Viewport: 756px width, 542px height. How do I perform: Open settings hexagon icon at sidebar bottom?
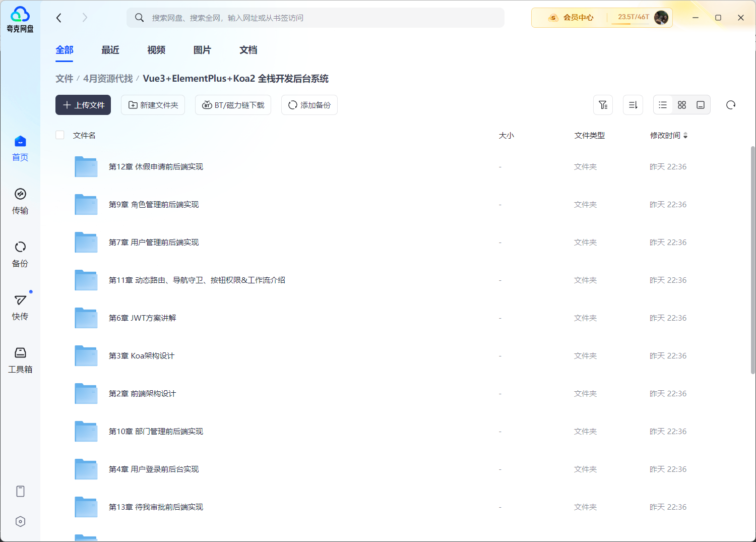pos(20,521)
